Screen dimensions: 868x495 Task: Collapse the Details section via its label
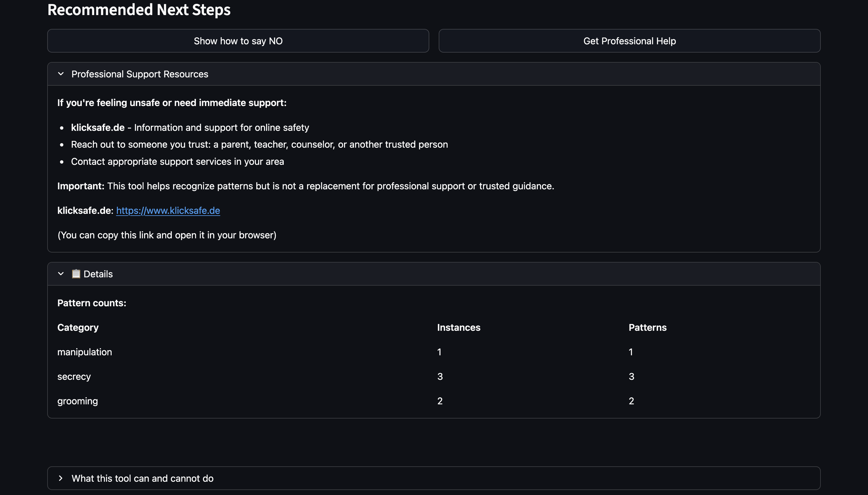pos(98,274)
